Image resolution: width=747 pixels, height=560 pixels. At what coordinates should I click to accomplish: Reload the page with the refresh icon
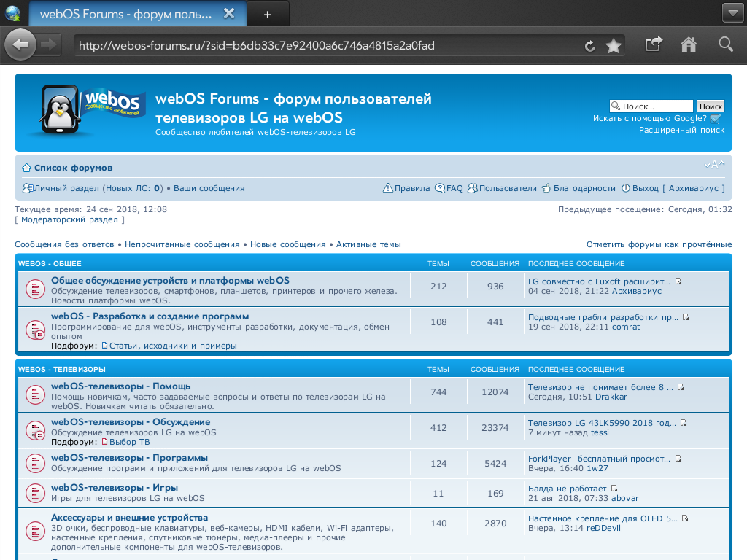pos(590,46)
